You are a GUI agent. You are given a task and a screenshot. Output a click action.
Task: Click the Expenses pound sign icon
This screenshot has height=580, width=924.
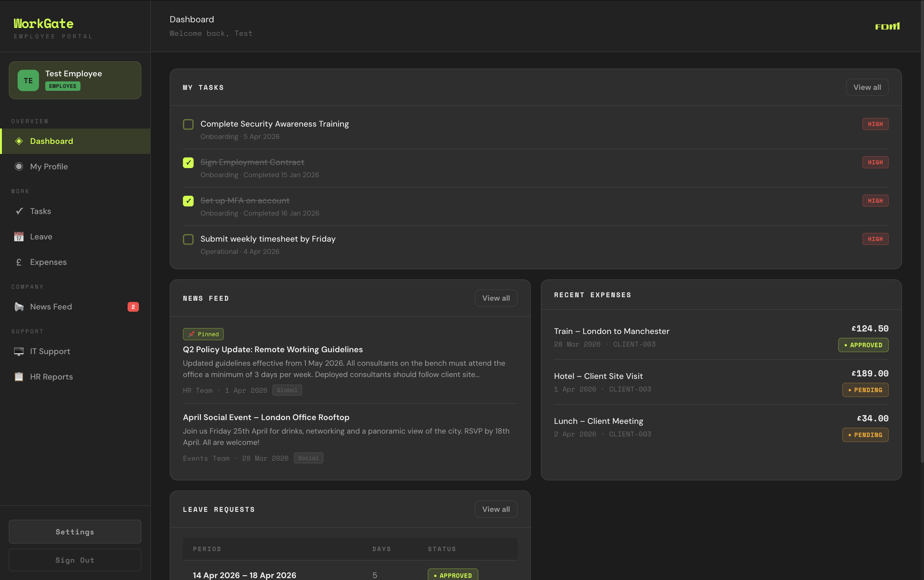pyautogui.click(x=19, y=262)
